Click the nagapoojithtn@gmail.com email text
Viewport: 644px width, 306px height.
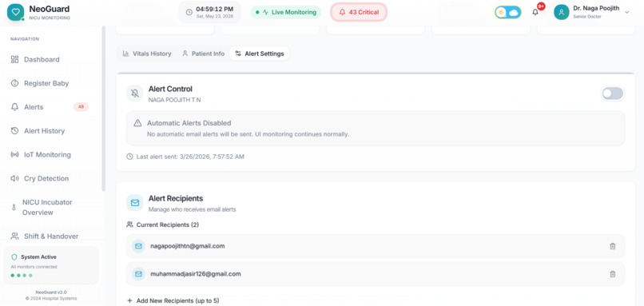pyautogui.click(x=187, y=246)
